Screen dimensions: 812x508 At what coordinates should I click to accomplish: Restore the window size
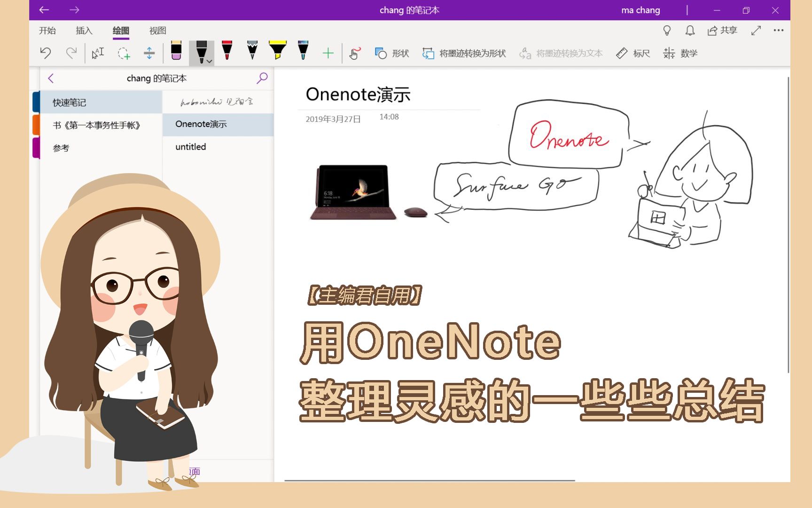pyautogui.click(x=746, y=10)
